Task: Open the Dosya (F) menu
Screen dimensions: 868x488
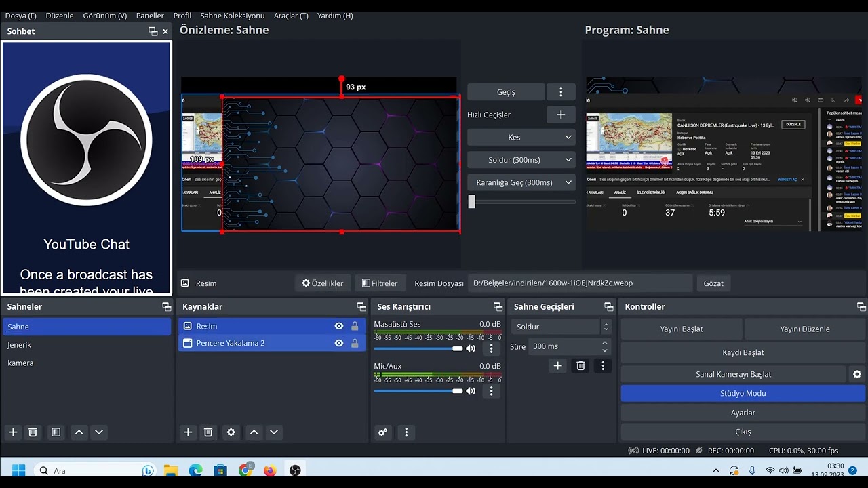Action: 21,16
